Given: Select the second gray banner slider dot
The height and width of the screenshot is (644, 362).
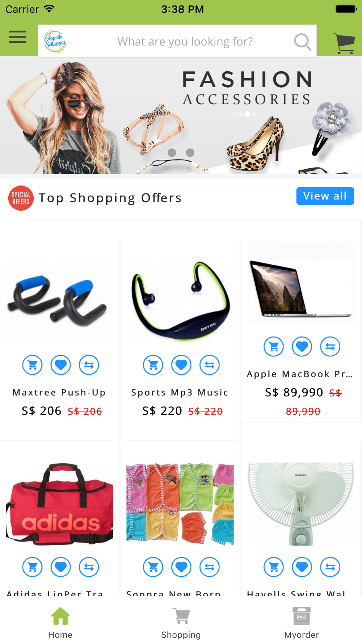Looking at the screenshot, I should (190, 153).
